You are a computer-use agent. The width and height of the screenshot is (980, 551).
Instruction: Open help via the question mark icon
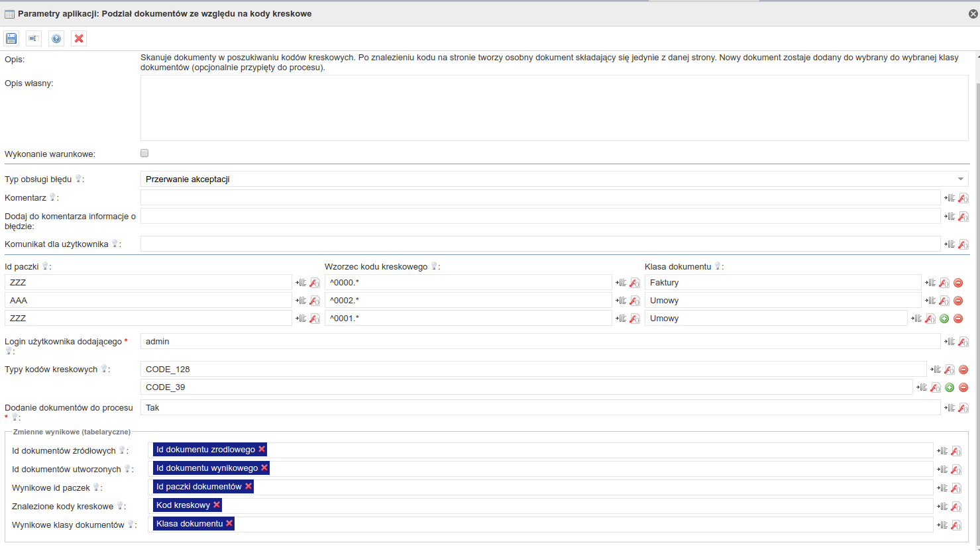click(56, 38)
